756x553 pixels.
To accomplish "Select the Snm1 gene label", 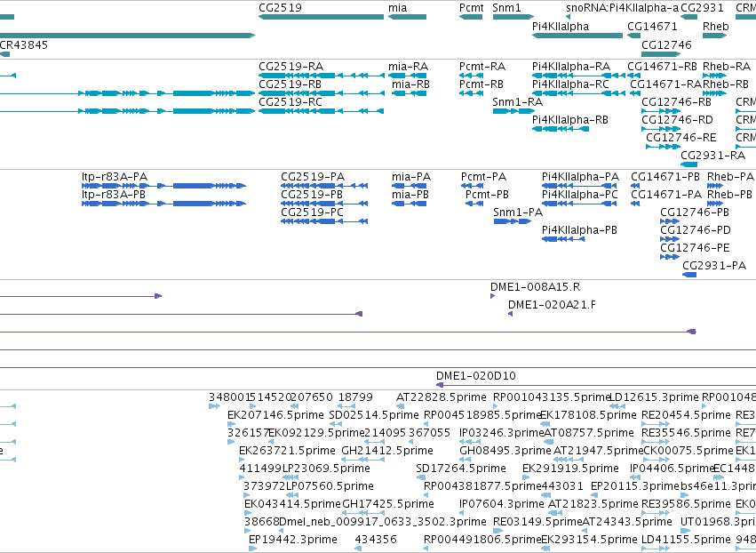I will [506, 8].
